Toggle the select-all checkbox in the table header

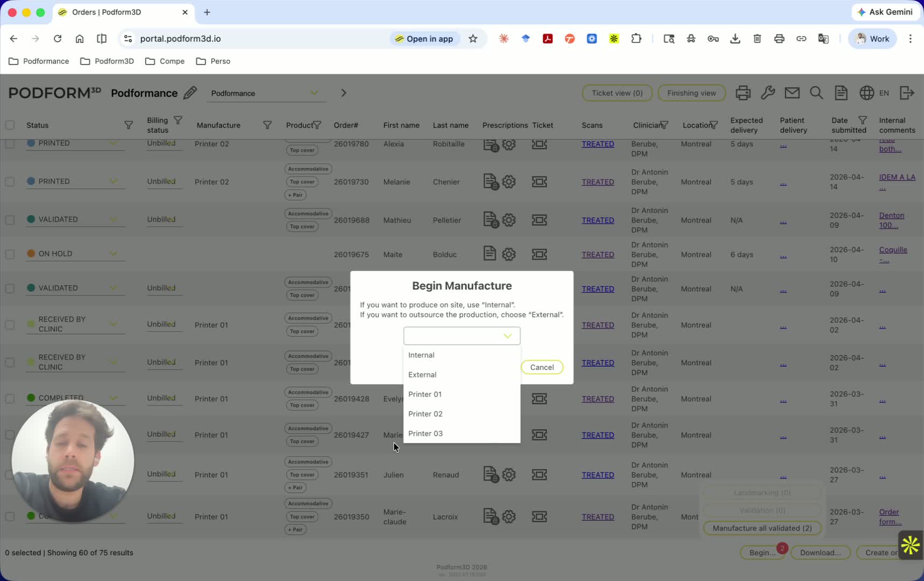click(10, 125)
